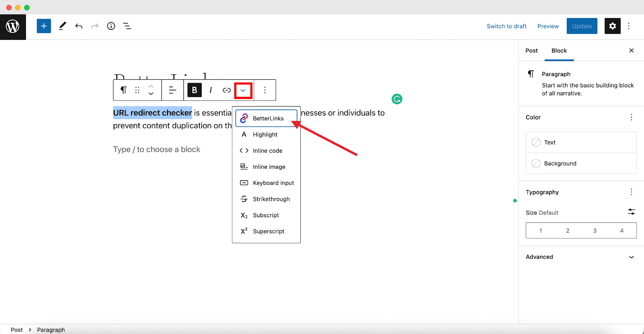
Task: Click the block drag handle dots
Action: pos(137,90)
